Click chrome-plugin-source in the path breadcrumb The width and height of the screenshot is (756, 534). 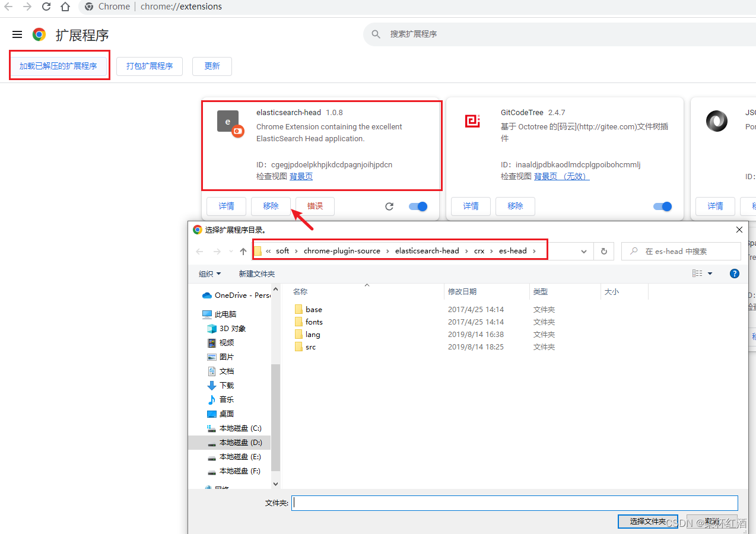tap(342, 251)
